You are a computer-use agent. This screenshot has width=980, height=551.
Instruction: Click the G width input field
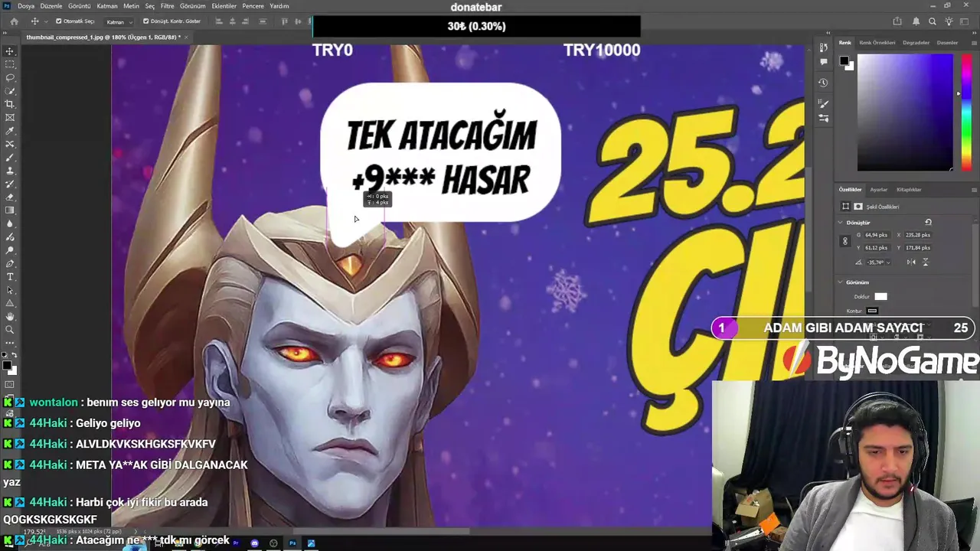[876, 235]
